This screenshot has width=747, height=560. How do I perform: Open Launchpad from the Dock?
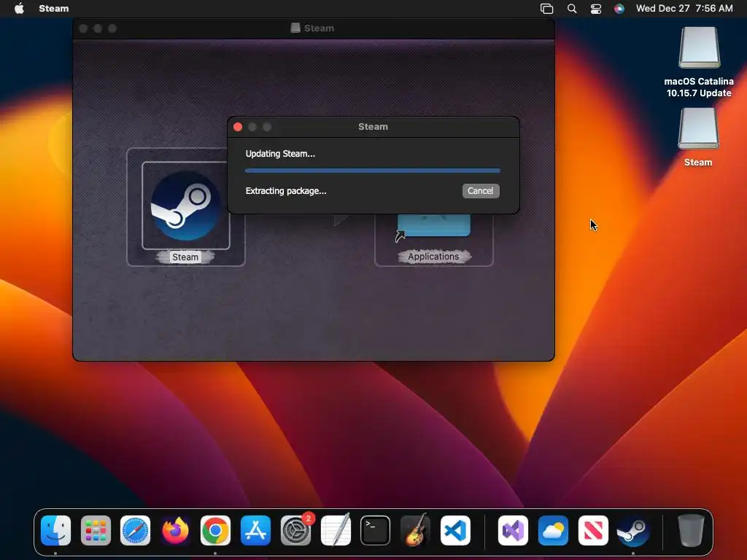[x=96, y=530]
